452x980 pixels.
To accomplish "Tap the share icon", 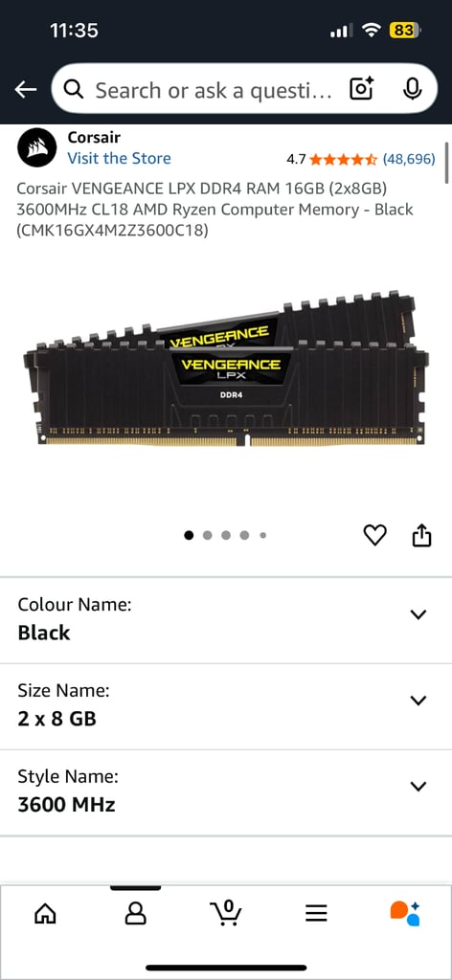I will coord(422,535).
